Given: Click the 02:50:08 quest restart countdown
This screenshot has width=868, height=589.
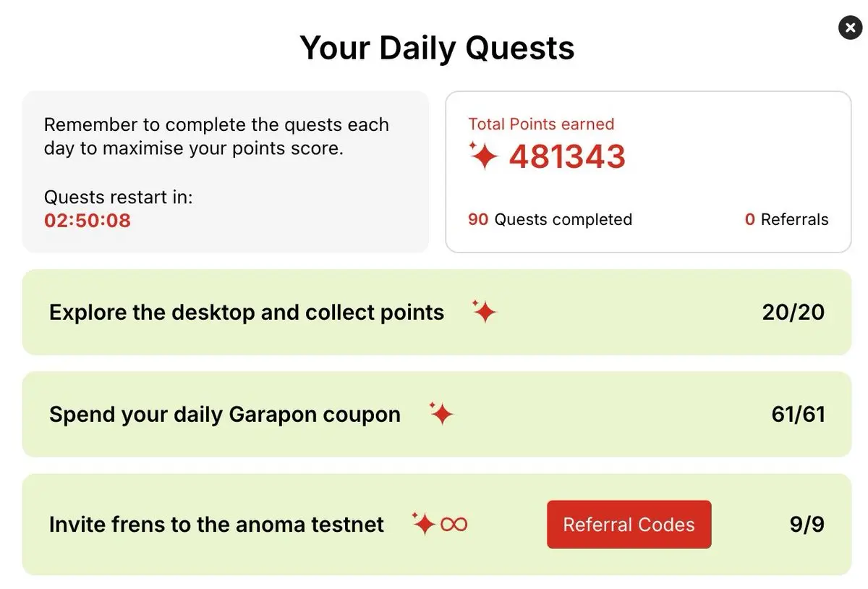Looking at the screenshot, I should tap(88, 220).
